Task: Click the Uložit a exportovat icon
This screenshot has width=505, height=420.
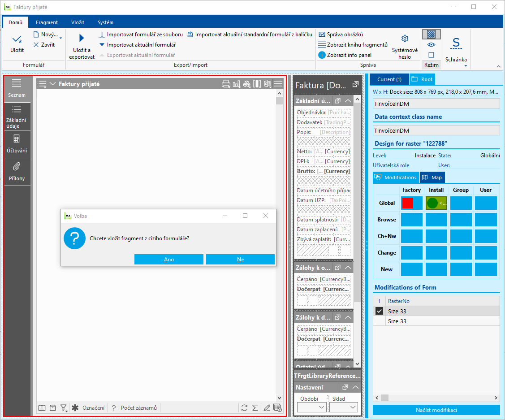Action: tap(82, 39)
